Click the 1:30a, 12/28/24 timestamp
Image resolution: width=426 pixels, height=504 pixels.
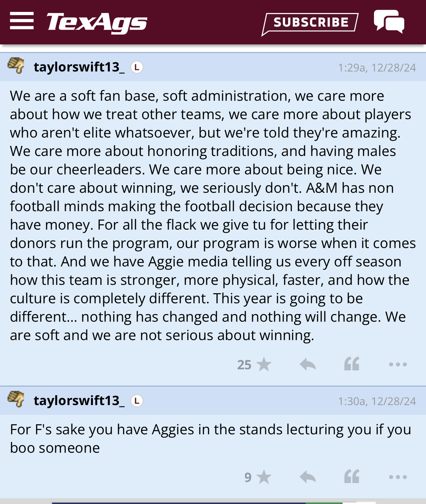coord(377,401)
